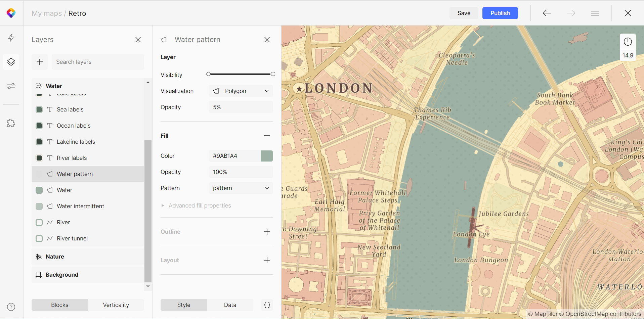This screenshot has width=644, height=319.
Task: Click the help question mark icon
Action: pos(11,307)
